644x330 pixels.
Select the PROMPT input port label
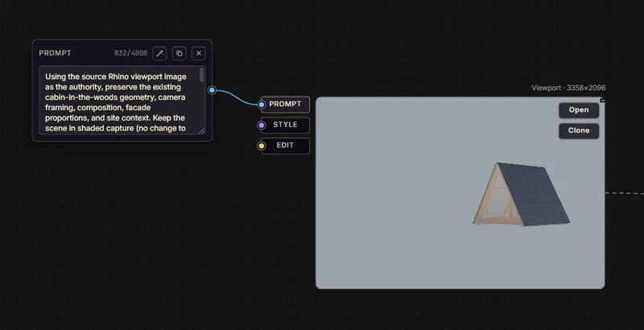coord(285,105)
